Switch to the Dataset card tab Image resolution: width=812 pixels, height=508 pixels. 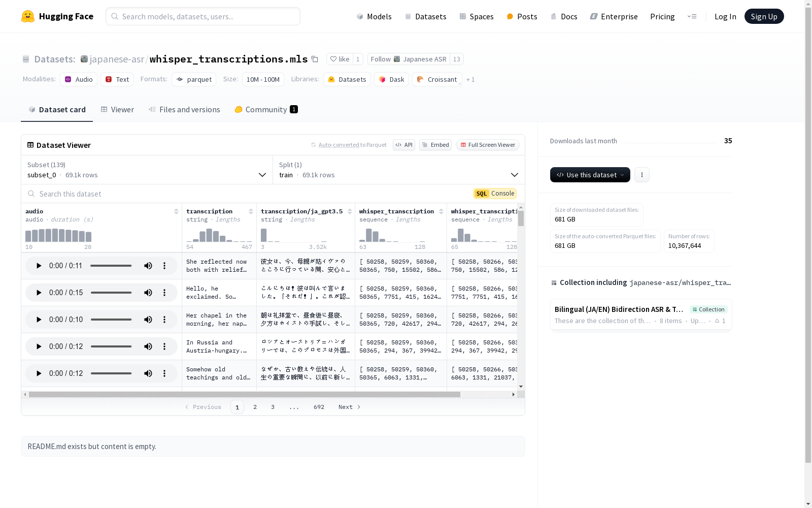(57, 110)
